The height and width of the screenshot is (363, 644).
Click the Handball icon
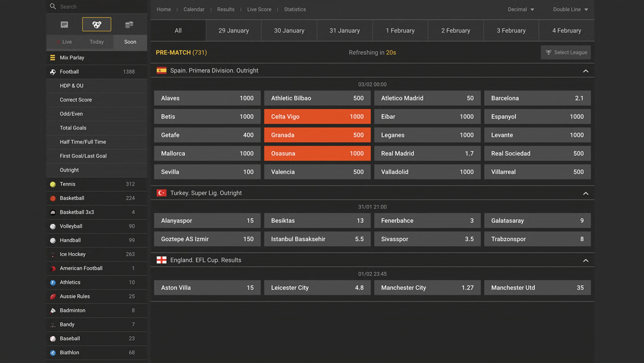53,240
